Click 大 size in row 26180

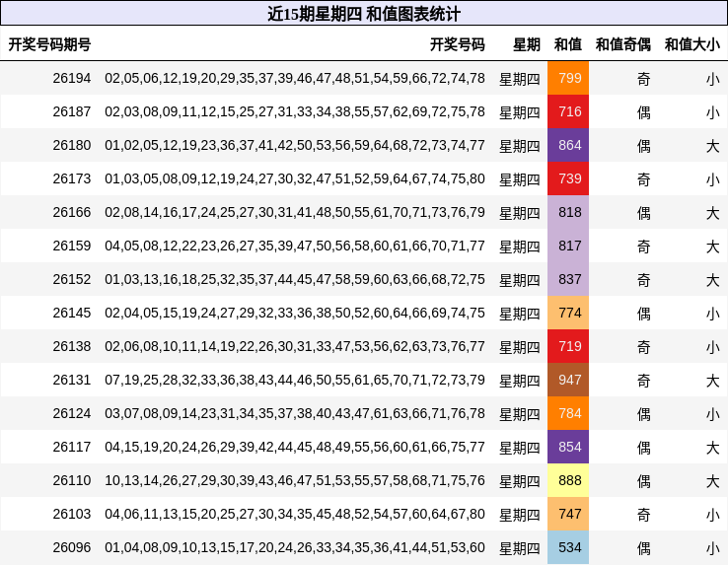click(712, 146)
